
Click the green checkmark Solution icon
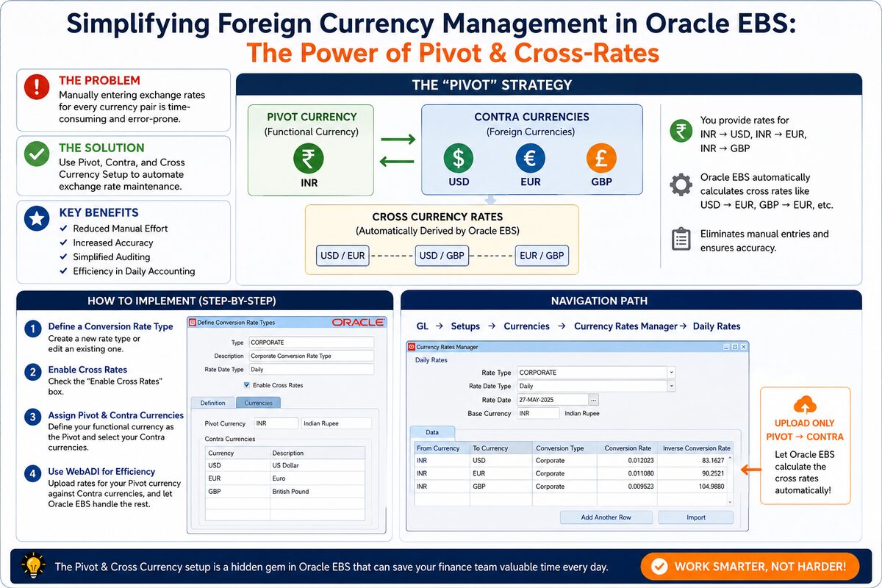tap(37, 154)
